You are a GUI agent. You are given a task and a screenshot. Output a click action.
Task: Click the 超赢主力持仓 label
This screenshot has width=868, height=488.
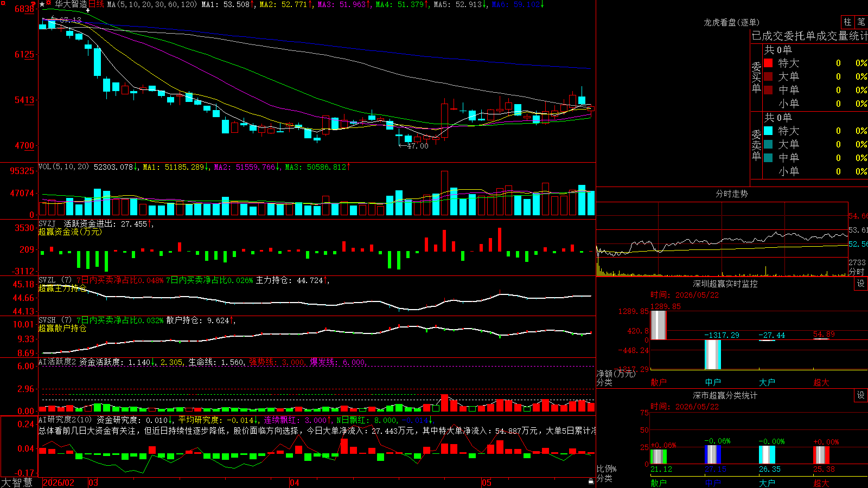[x=62, y=288]
